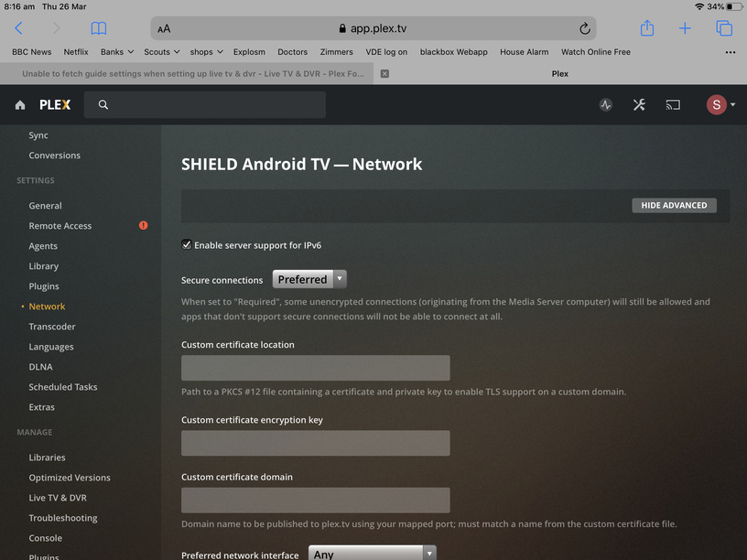This screenshot has width=747, height=560.
Task: Open the Plex cast icon
Action: coord(673,104)
